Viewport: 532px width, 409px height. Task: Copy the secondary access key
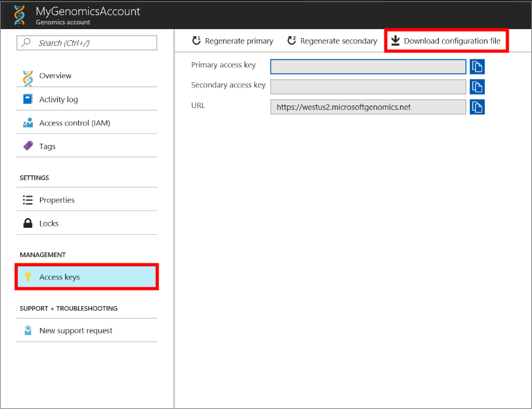click(x=477, y=86)
